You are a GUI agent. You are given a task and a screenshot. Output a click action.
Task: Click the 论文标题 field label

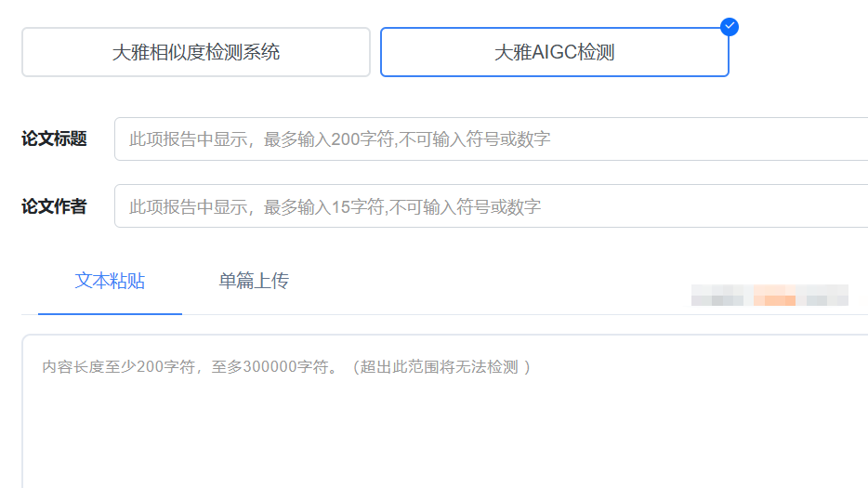[x=54, y=139]
